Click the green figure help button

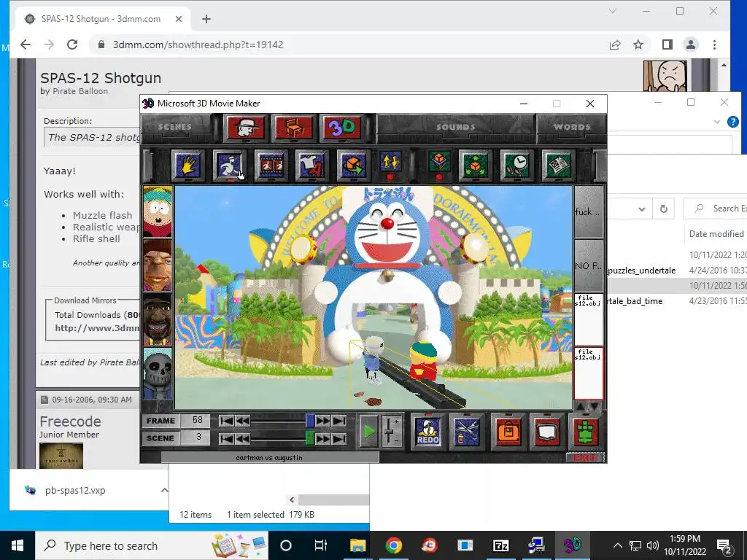tap(585, 432)
